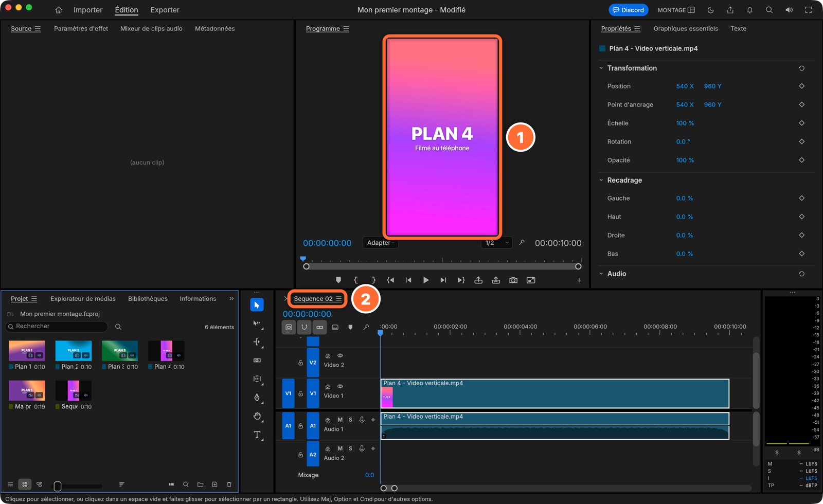Collapse the Recadrage section
The width and height of the screenshot is (823, 504).
pos(601,181)
